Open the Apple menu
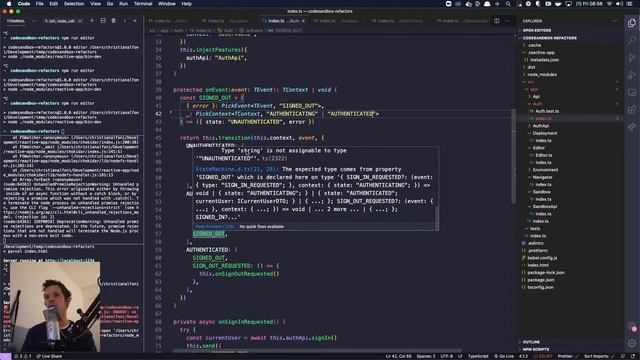This screenshot has width=640, height=360. coord(9,4)
